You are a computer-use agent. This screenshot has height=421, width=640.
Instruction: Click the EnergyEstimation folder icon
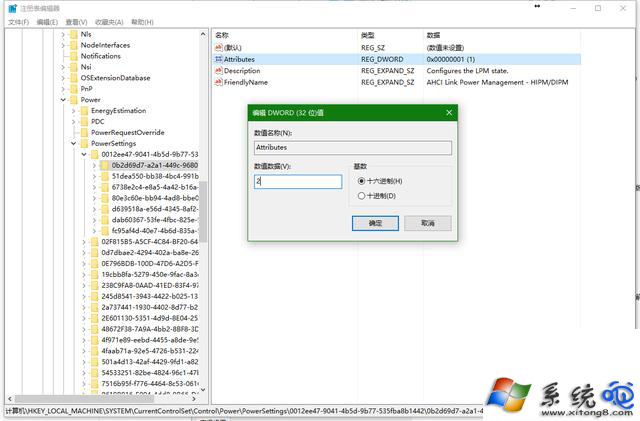83,110
